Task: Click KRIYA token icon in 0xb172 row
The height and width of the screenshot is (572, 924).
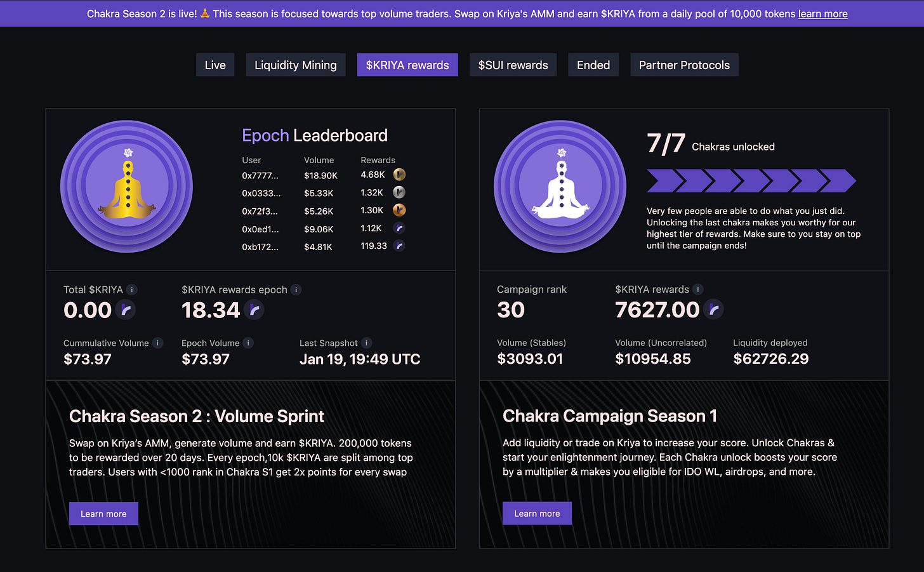Action: coord(399,246)
